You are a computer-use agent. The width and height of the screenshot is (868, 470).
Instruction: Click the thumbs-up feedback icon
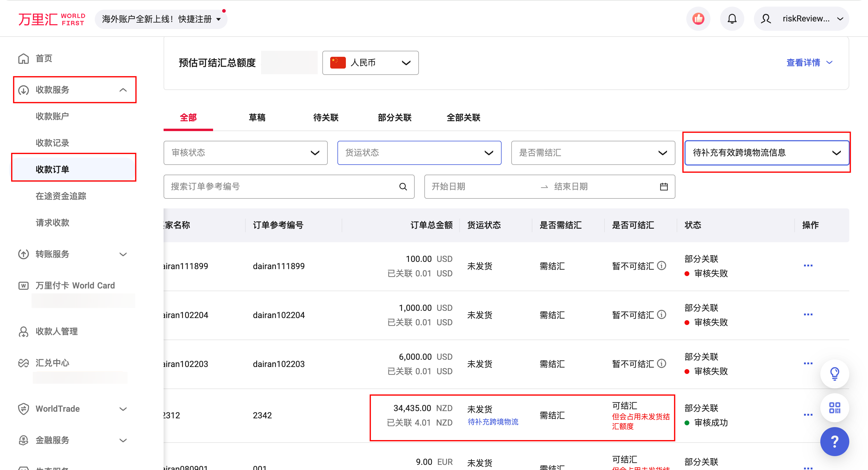click(698, 19)
